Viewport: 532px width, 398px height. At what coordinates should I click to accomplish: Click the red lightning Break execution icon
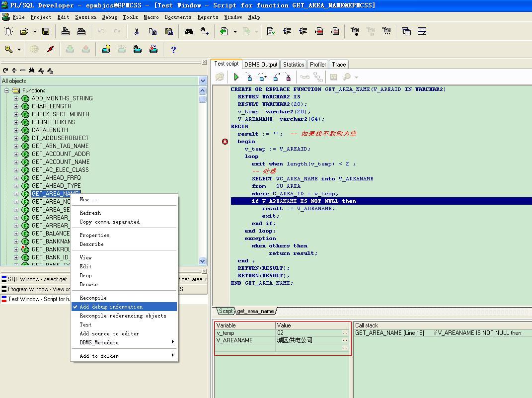click(x=50, y=49)
